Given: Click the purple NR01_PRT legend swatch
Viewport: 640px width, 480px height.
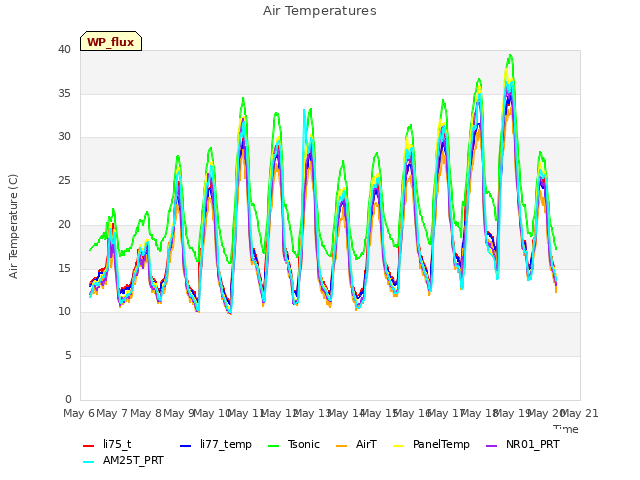Looking at the screenshot, I should coord(492,446).
